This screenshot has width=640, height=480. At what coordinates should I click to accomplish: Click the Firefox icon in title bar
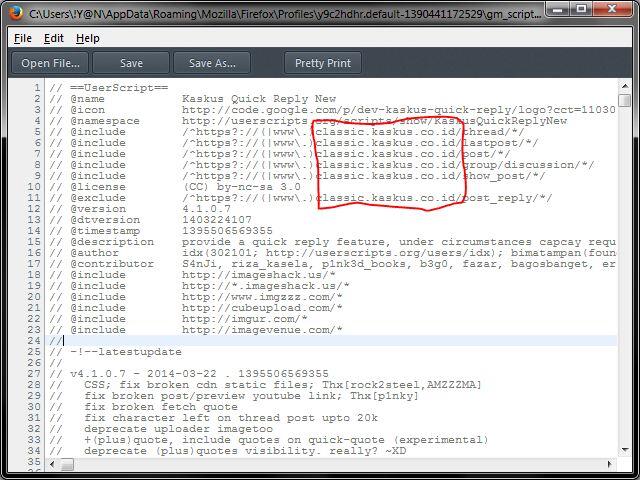15,13
